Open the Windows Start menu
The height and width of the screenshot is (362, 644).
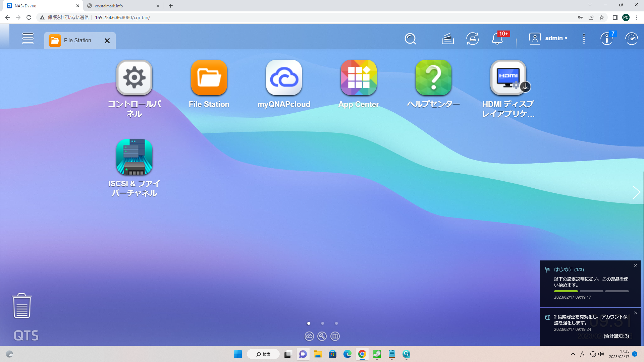238,354
